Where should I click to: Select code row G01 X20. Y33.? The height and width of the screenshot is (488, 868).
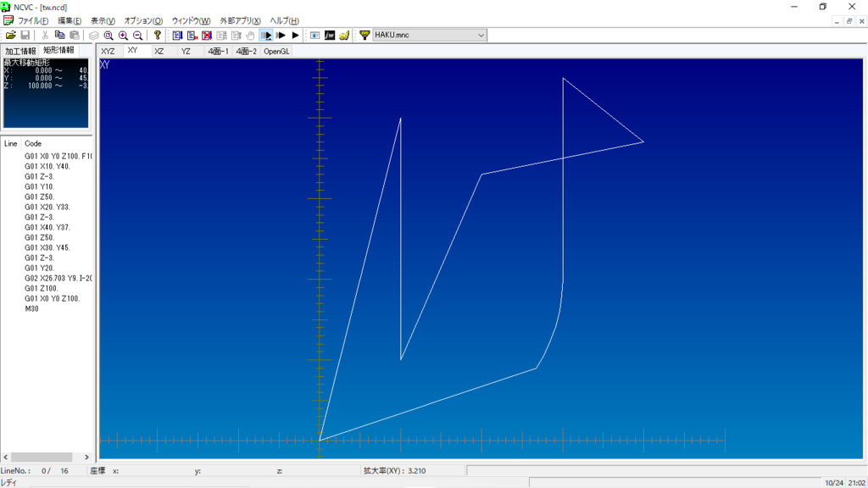47,207
